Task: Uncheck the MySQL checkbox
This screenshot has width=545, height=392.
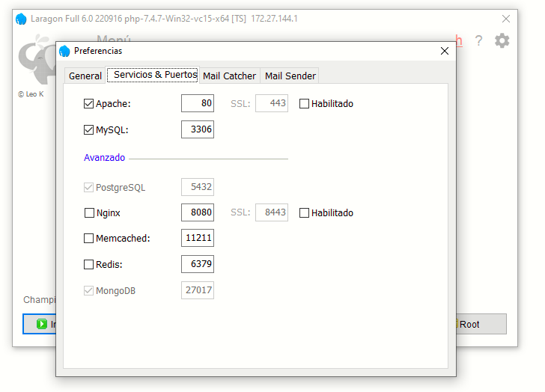Action: [x=89, y=129]
